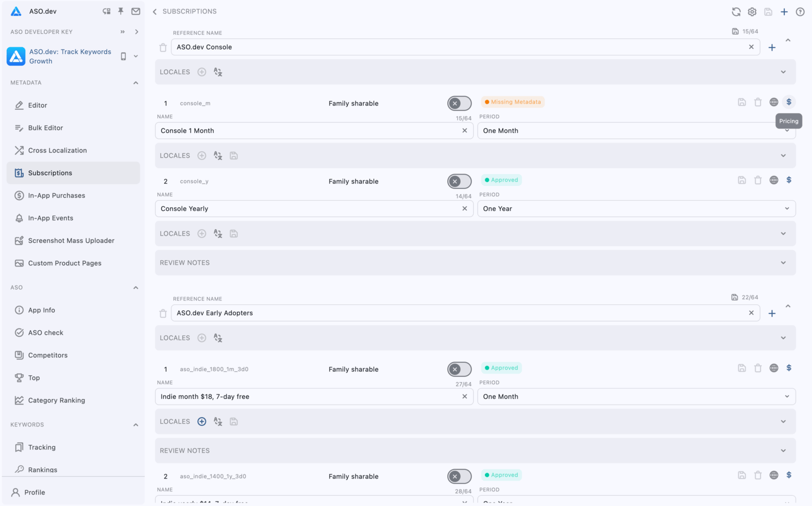Click translate icon in Console 1 Month locales
The width and height of the screenshot is (812, 506).
click(x=218, y=156)
